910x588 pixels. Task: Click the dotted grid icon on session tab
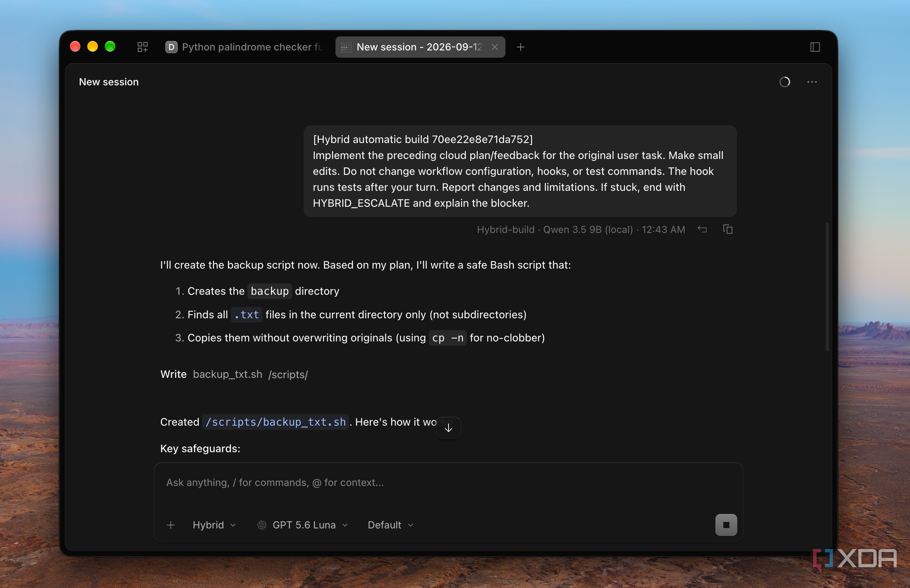click(x=346, y=47)
